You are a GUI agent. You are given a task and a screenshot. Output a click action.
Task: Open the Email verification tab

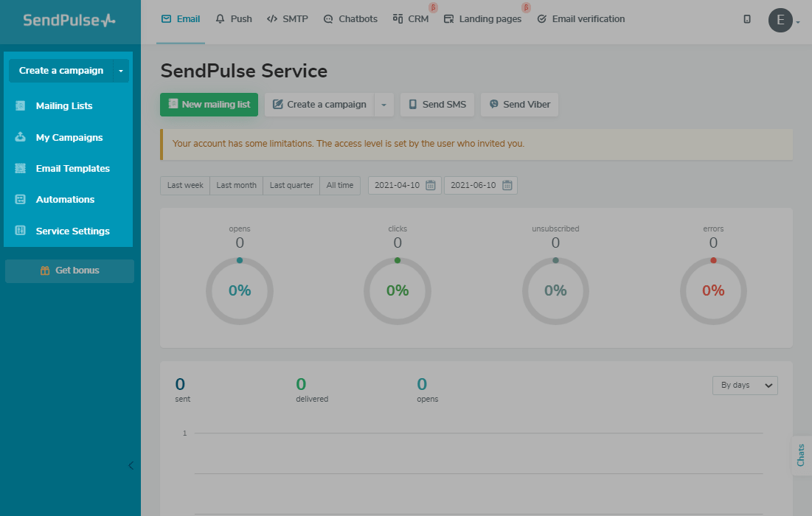tap(581, 19)
